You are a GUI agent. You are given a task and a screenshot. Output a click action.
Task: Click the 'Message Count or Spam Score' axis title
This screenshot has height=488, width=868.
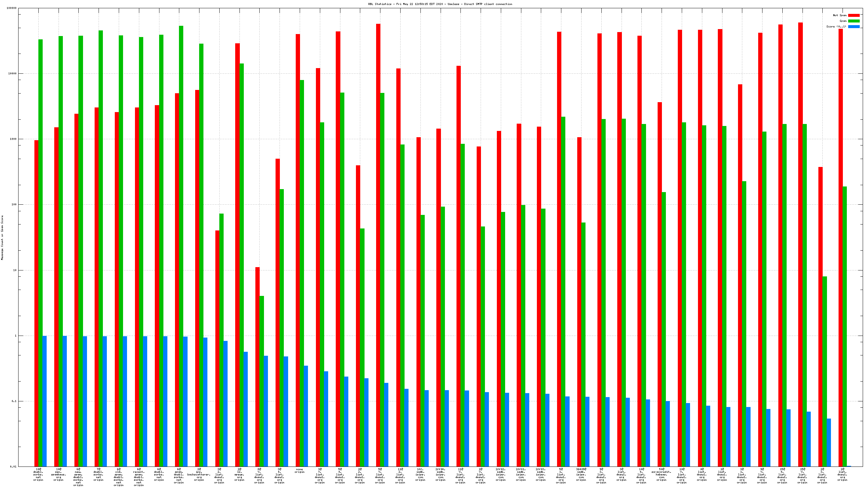pos(2,238)
